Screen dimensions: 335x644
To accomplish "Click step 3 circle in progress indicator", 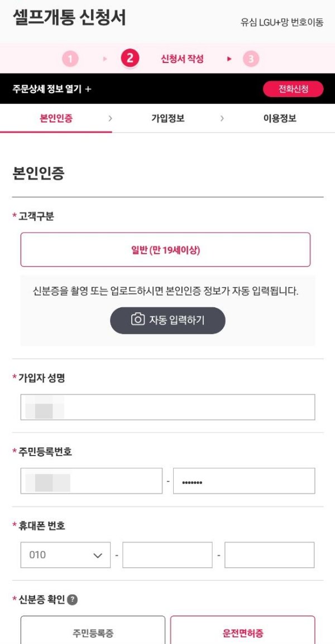I will pyautogui.click(x=251, y=58).
